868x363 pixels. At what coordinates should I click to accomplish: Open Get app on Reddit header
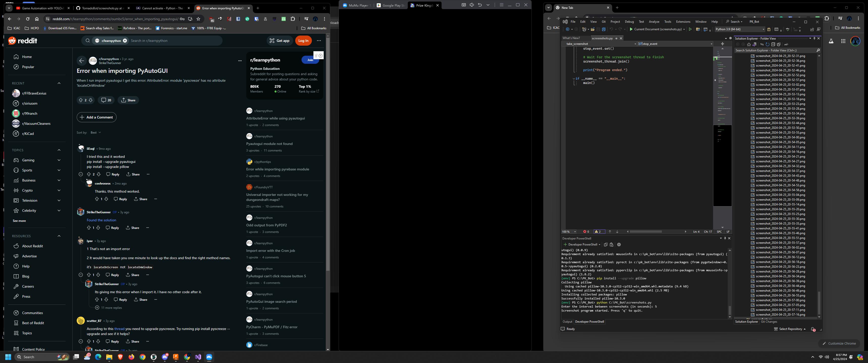280,41
